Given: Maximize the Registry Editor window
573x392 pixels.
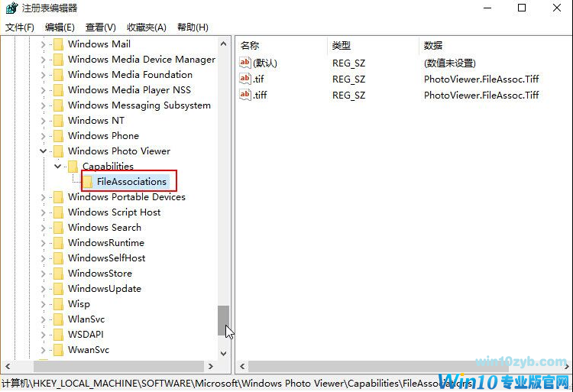Looking at the screenshot, I should click(x=522, y=8).
